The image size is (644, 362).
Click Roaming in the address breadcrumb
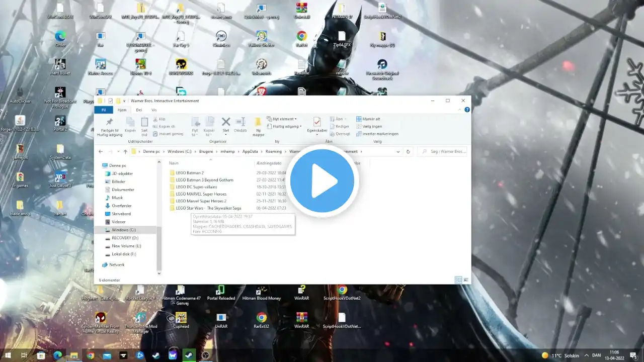point(274,151)
